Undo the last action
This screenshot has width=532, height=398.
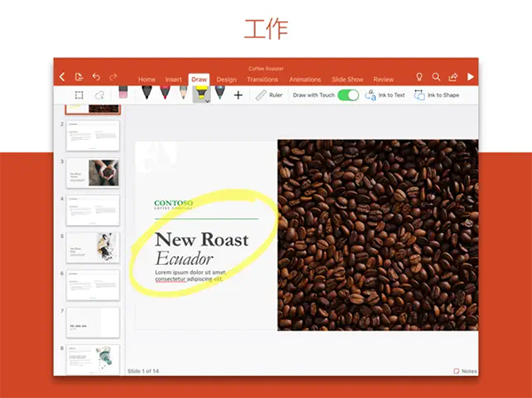pos(96,78)
